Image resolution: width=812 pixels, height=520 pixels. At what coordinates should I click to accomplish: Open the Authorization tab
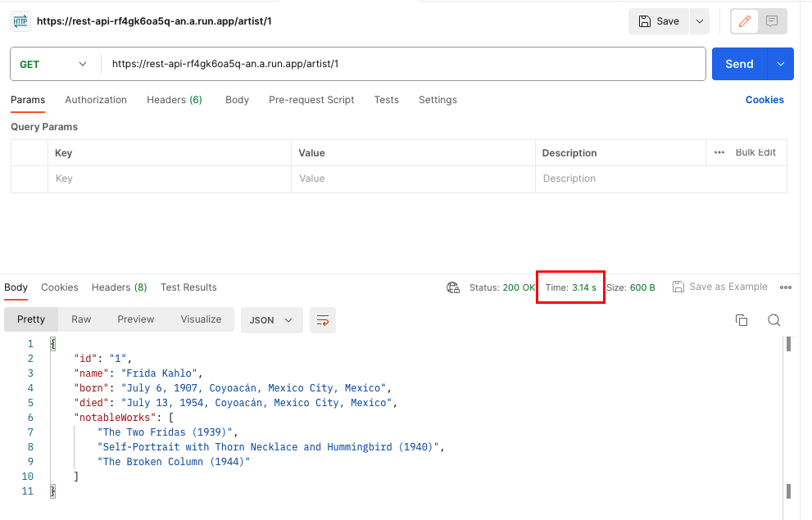[96, 100]
